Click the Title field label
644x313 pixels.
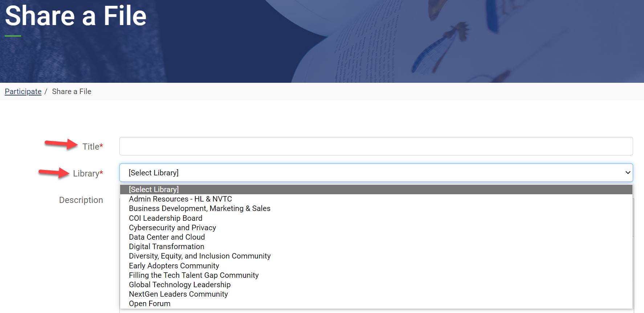coord(93,147)
